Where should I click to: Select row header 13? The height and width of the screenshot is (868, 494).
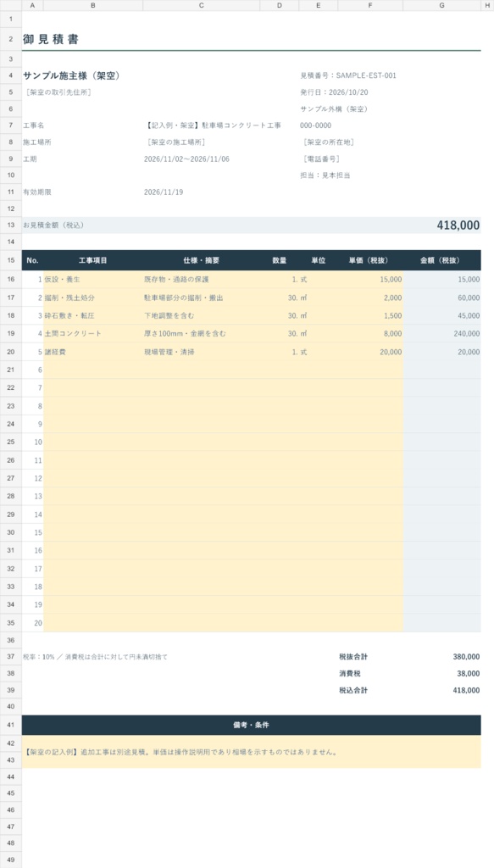click(x=11, y=225)
